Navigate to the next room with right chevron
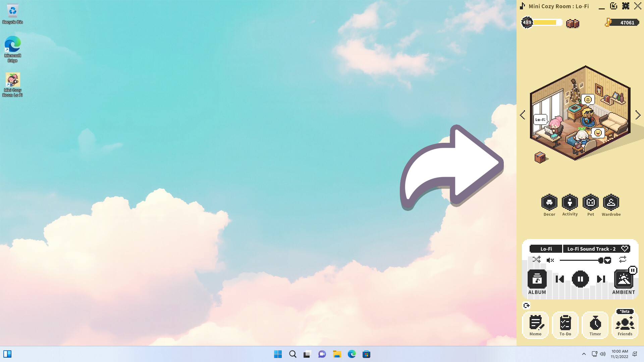 pyautogui.click(x=638, y=115)
